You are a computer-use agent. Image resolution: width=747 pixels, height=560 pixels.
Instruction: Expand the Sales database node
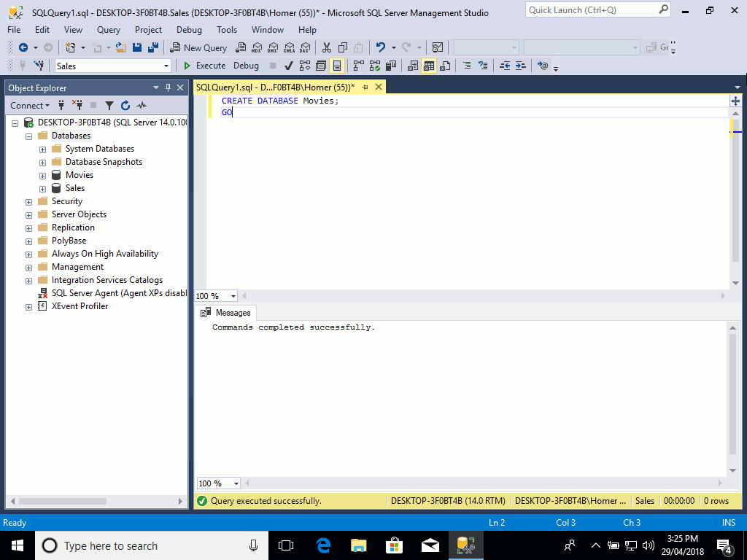(42, 189)
